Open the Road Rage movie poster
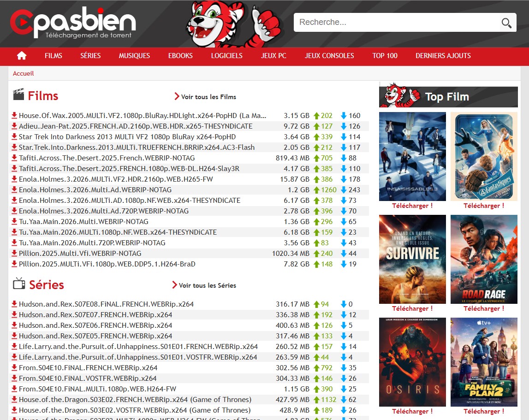Image resolution: width=529 pixels, height=420 pixels. click(x=484, y=259)
